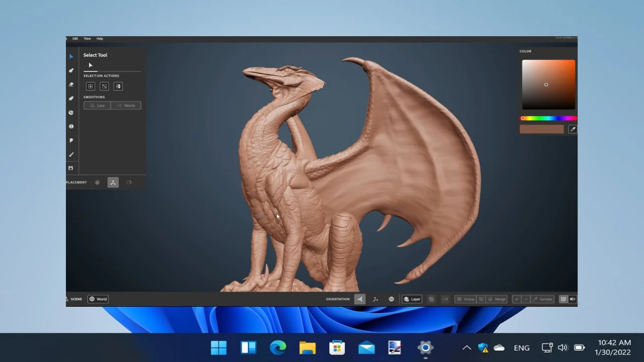The width and height of the screenshot is (644, 362).
Task: Click the rainbow hue slider
Action: (548, 119)
